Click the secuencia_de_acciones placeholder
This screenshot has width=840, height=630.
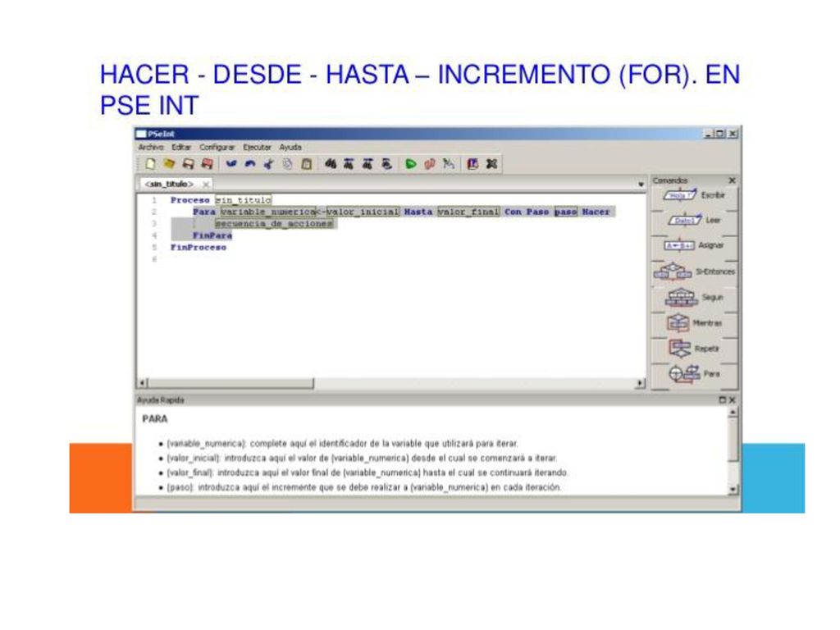tap(274, 223)
